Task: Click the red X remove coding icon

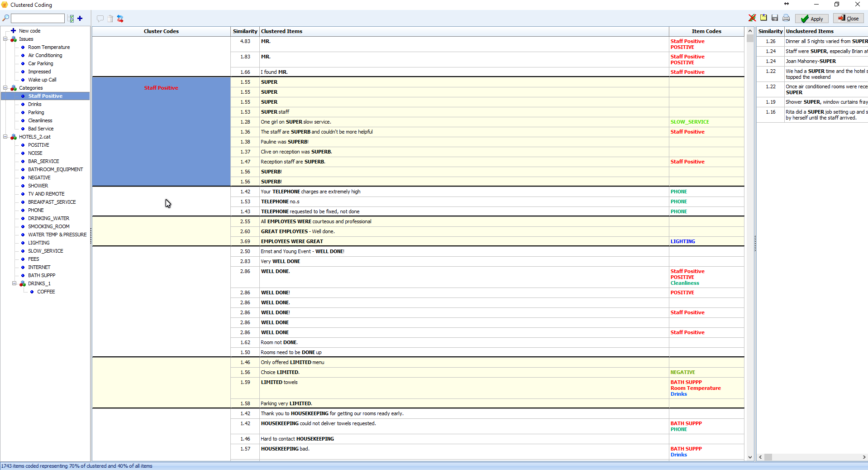Action: tap(752, 18)
